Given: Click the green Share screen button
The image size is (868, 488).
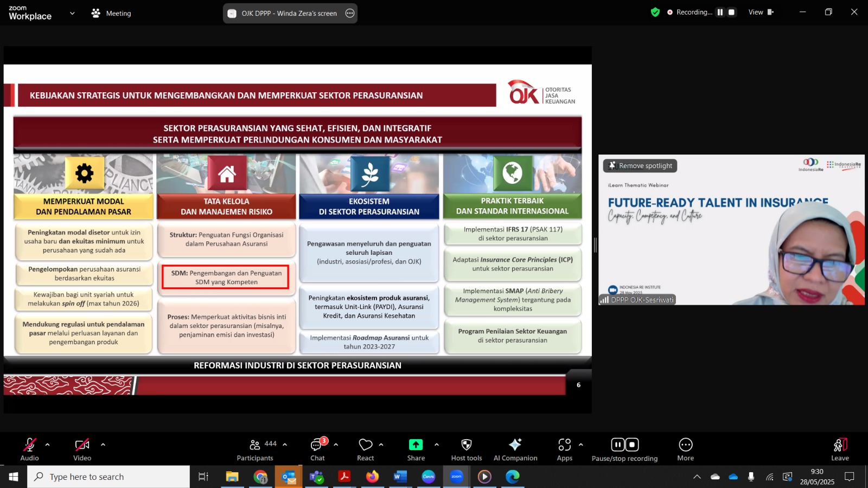Looking at the screenshot, I should [416, 445].
